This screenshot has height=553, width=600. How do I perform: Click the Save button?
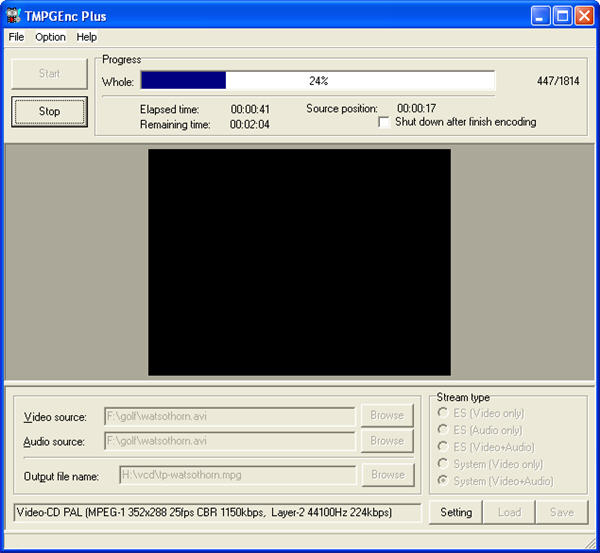(562, 512)
